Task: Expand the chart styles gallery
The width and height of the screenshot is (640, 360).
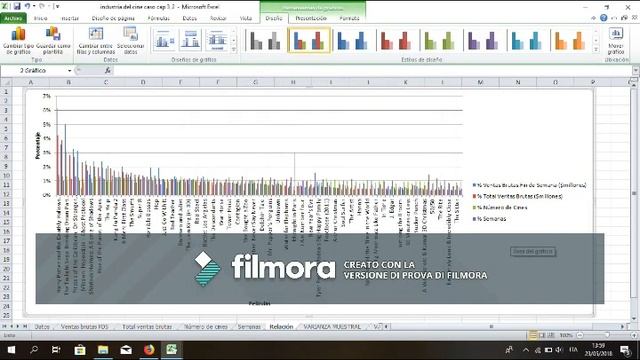Action: click(x=596, y=50)
